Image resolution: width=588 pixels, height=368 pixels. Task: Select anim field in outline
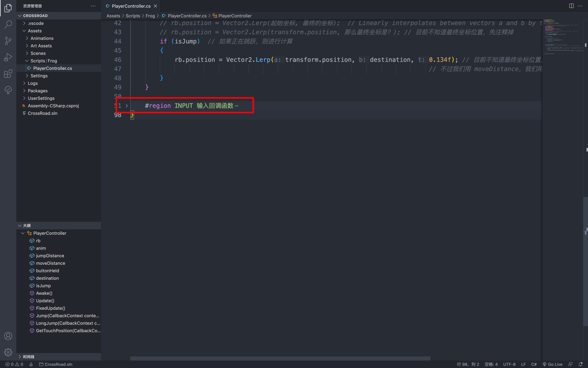(x=59, y=248)
